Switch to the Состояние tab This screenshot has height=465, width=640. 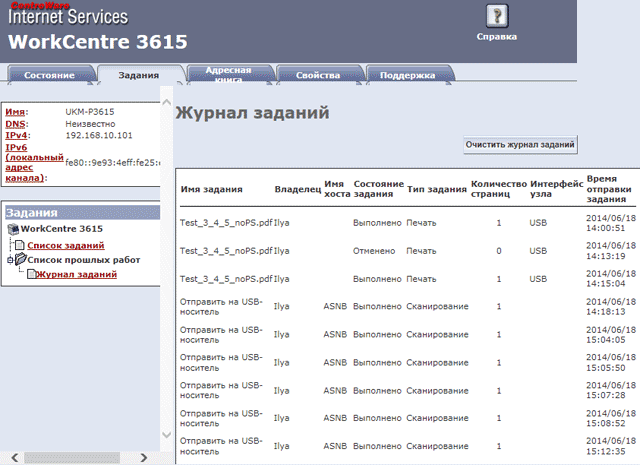(49, 75)
